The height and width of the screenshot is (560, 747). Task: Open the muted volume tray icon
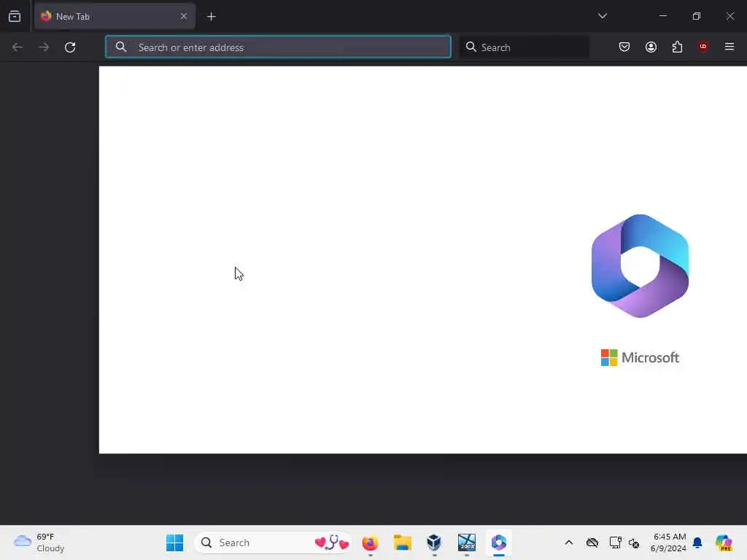634,542
